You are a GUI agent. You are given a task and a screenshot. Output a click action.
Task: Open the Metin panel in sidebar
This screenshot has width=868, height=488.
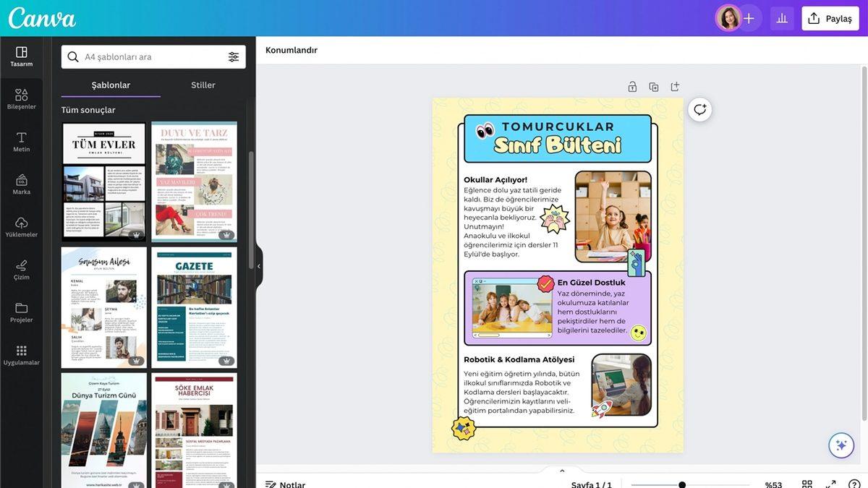pos(21,139)
